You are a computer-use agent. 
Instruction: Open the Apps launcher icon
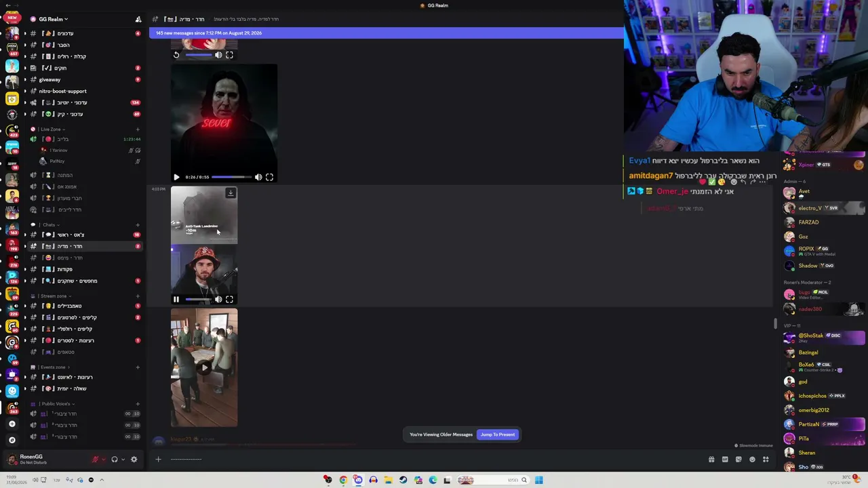(766, 460)
